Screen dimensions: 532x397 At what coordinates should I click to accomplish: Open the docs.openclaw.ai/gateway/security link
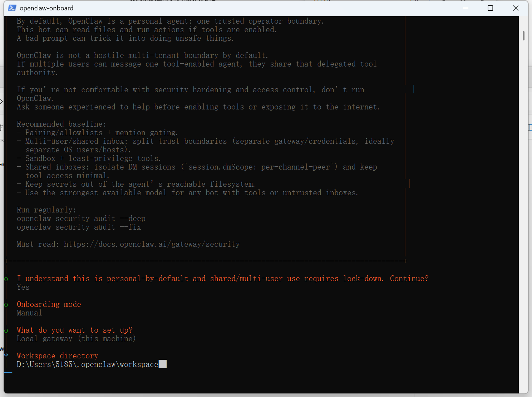[152, 244]
